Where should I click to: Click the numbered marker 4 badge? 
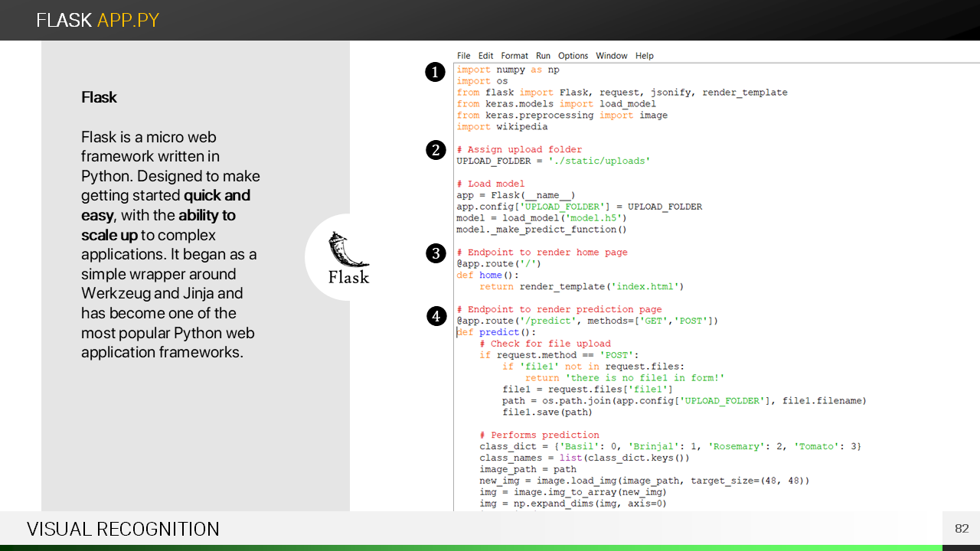coord(435,315)
